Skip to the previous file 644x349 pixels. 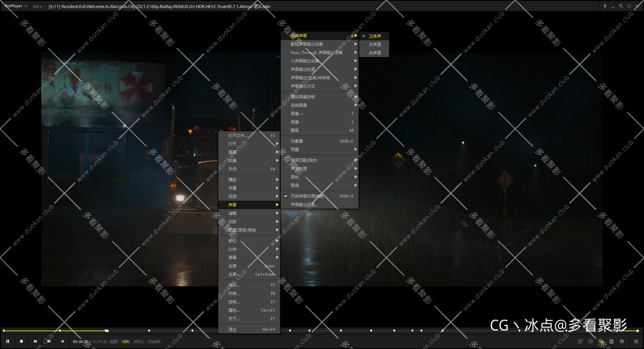point(35,341)
